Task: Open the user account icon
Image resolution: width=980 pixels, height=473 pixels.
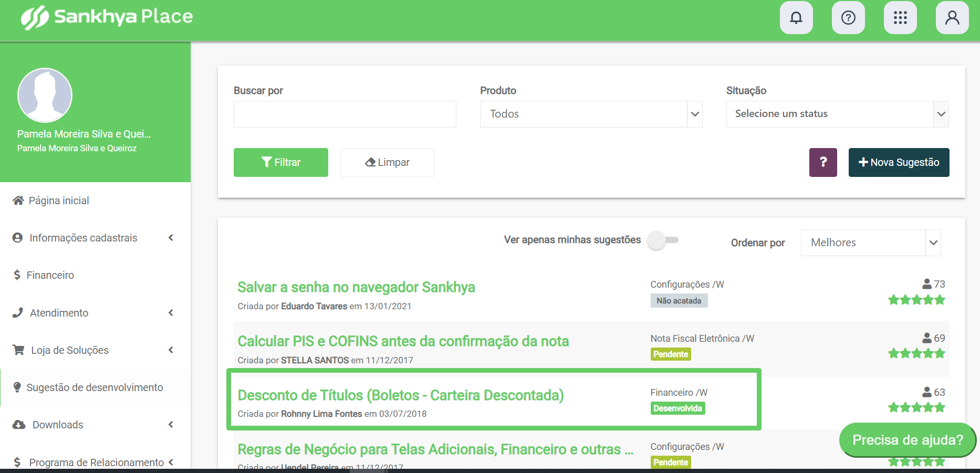Action: click(952, 18)
